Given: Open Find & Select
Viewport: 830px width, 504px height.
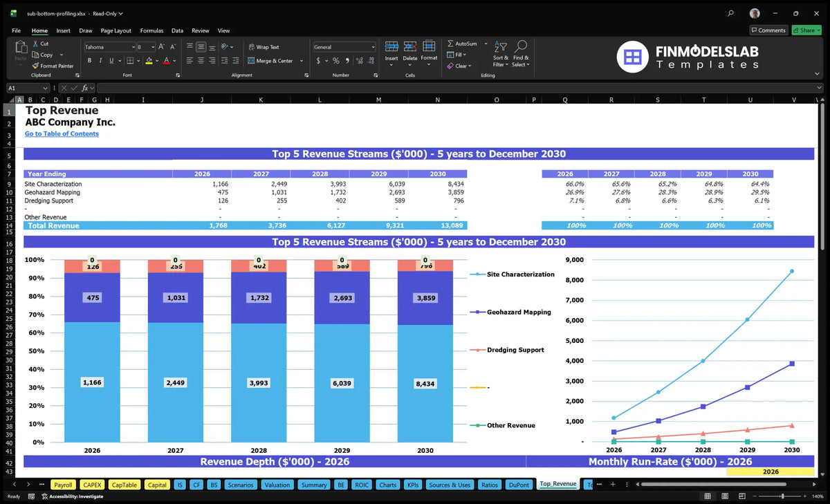Looking at the screenshot, I should click(x=521, y=53).
